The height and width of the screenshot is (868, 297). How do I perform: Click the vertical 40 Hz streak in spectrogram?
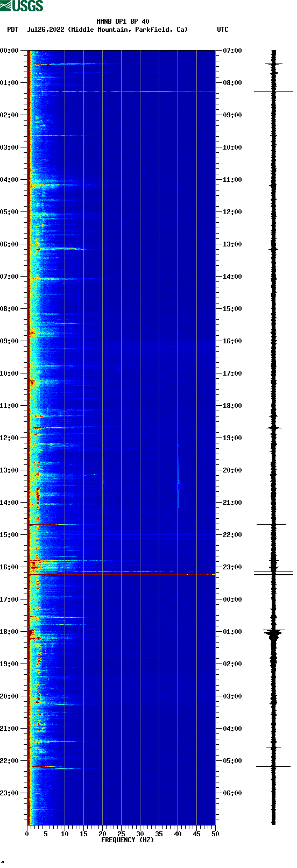pos(179,476)
